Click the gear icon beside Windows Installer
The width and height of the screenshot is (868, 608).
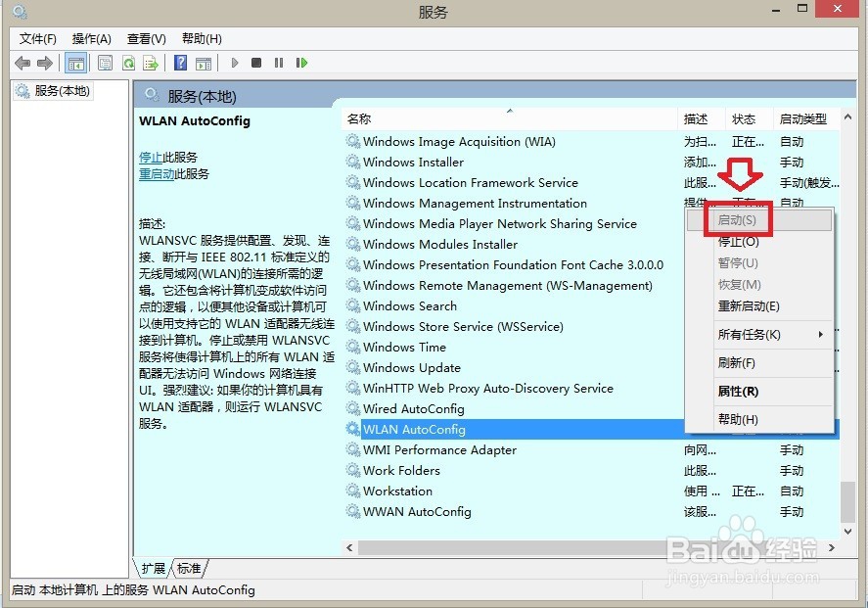pos(353,162)
